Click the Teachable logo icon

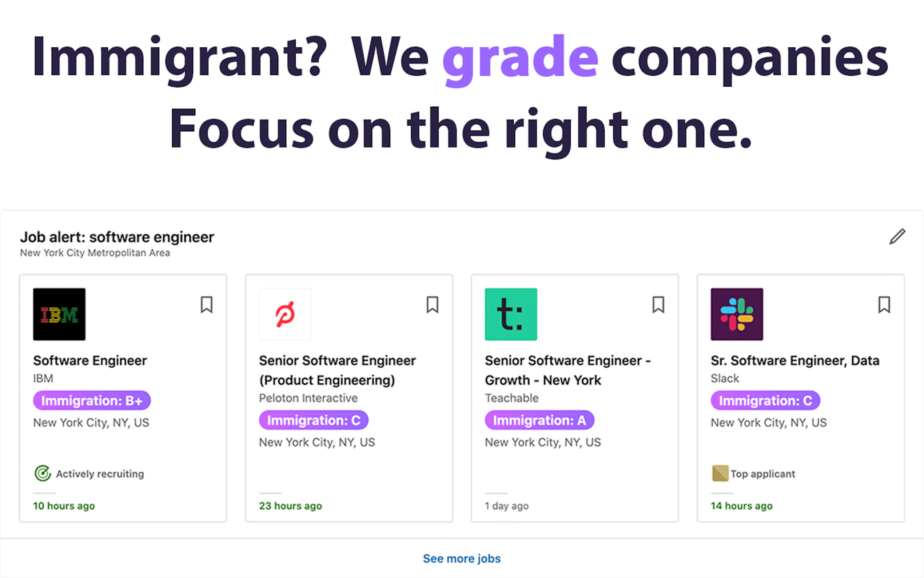(x=511, y=314)
